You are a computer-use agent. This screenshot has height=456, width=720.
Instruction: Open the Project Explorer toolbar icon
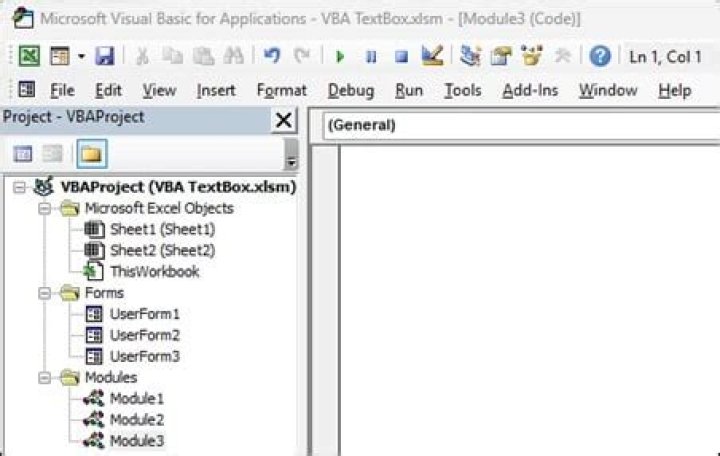(470, 56)
